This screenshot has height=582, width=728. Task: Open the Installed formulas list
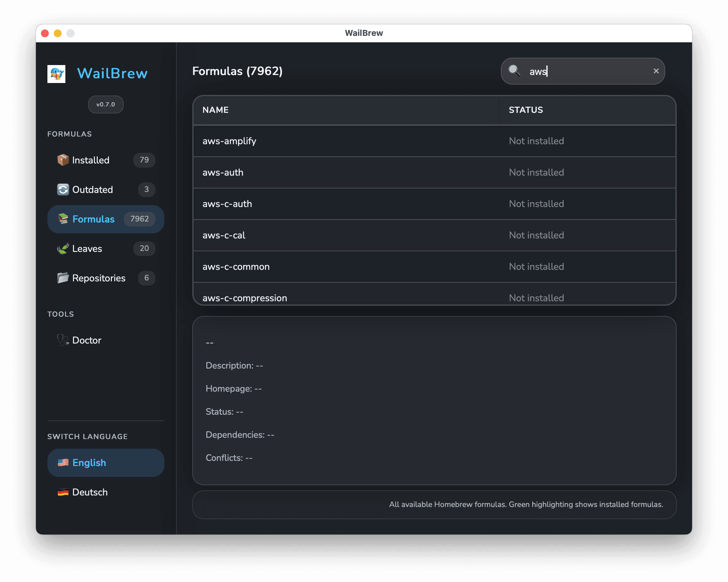pos(106,160)
